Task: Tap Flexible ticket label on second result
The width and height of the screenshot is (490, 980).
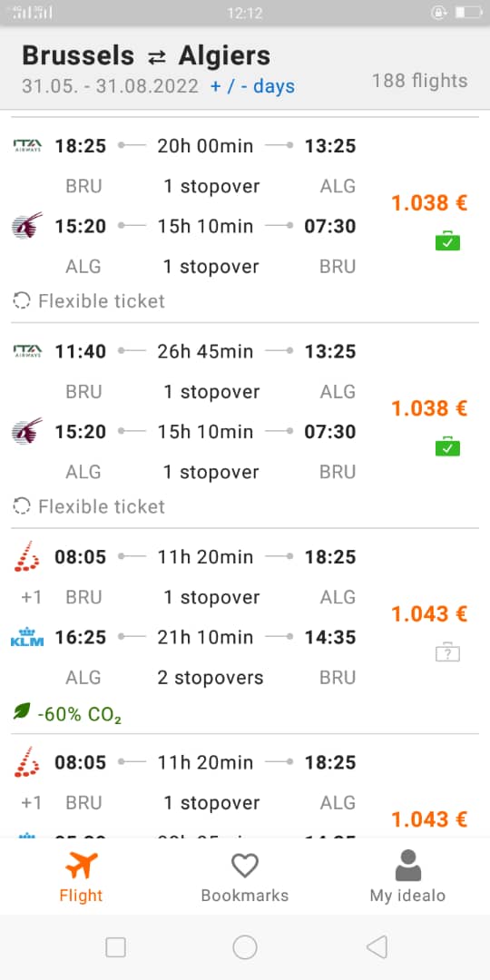Action: (x=102, y=506)
